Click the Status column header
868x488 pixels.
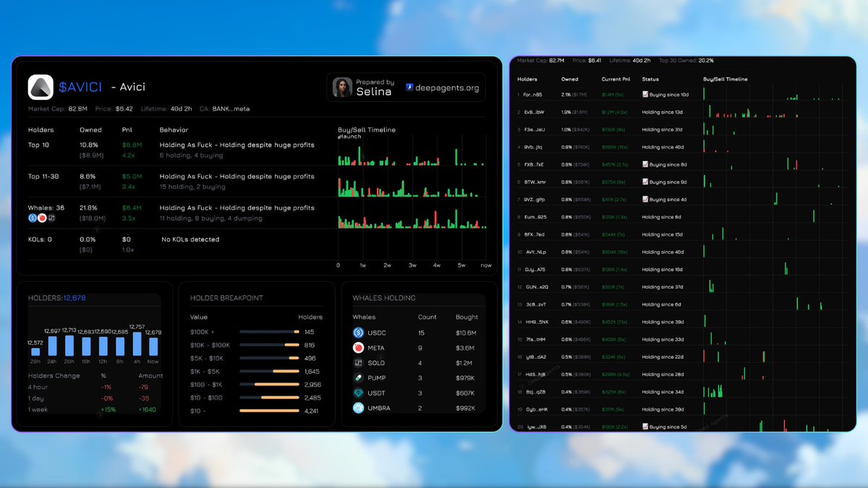pyautogui.click(x=650, y=80)
